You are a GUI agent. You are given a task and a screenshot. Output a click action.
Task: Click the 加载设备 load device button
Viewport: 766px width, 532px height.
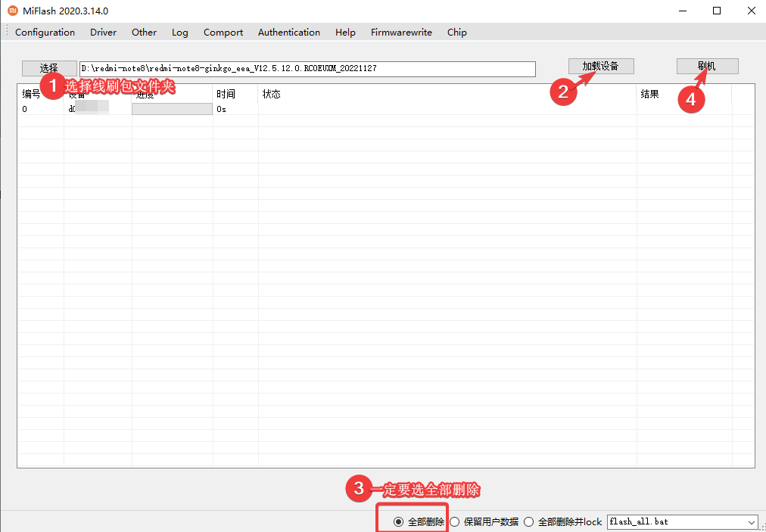click(x=600, y=66)
